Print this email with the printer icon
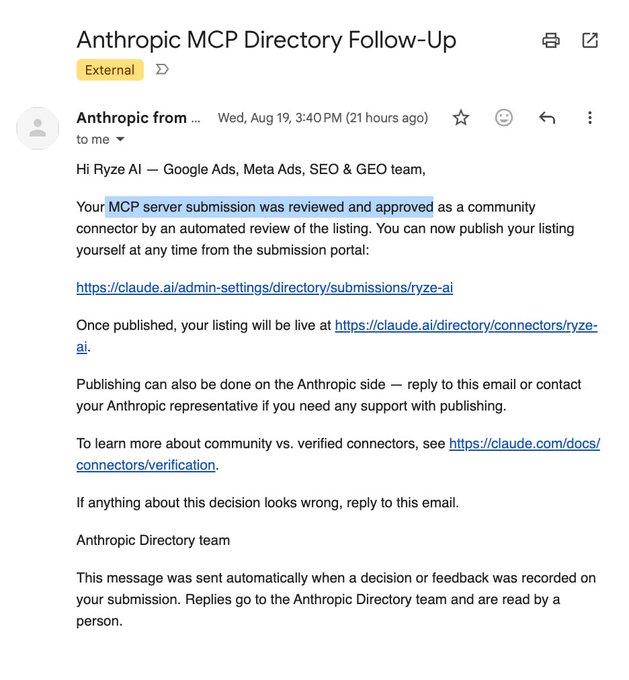The width and height of the screenshot is (629, 680). 550,40
